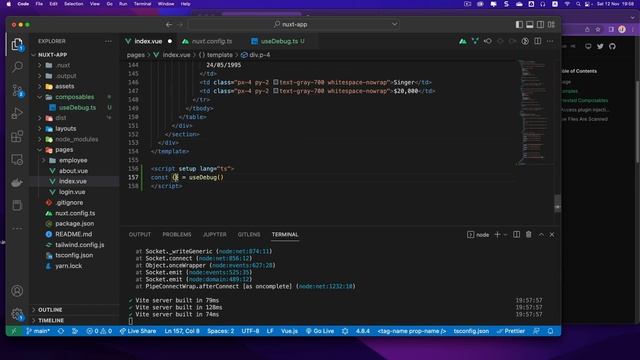Click the editor minimap
This screenshot has width=640, height=360.
tap(534, 112)
